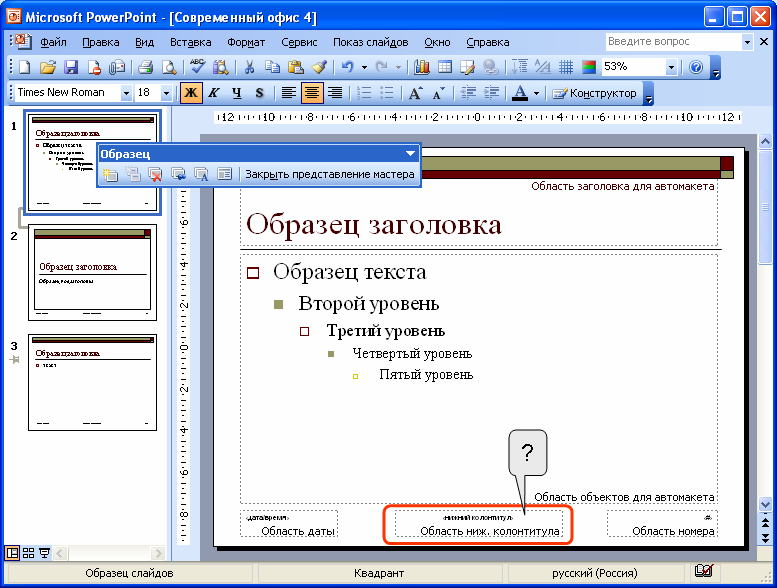This screenshot has width=777, height=588.
Task: Delete the selected master
Action: pos(155,174)
